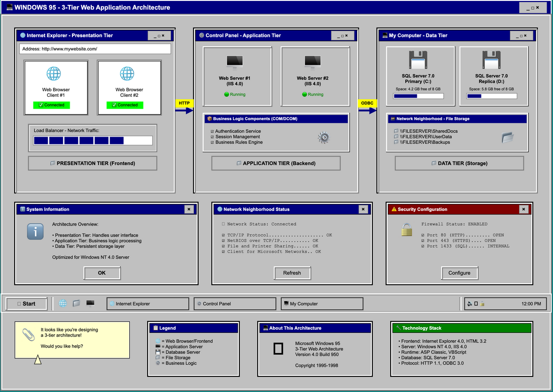Switch to Control Panel taskbar item
The image size is (553, 392).
pos(235,304)
